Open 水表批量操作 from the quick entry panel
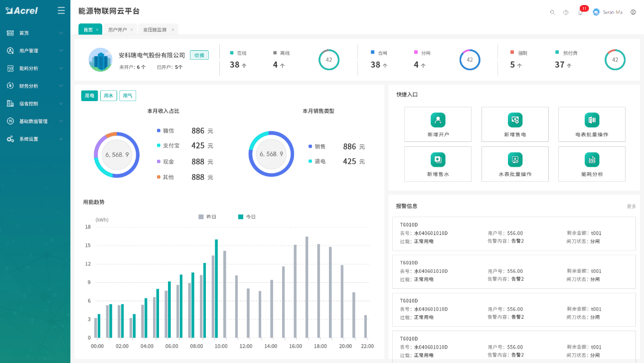The height and width of the screenshot is (363, 644). (x=514, y=159)
